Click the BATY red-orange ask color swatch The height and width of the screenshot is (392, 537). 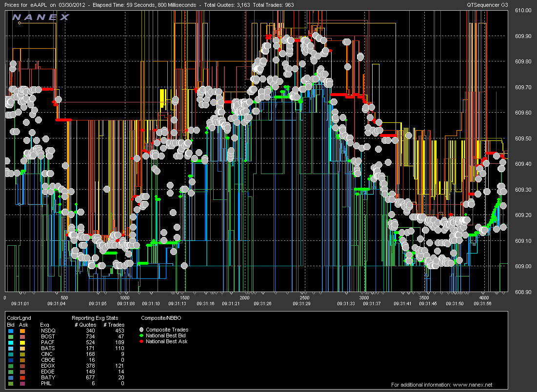(22, 377)
